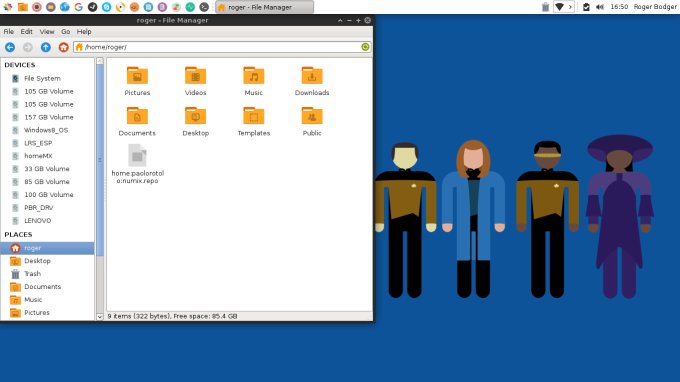Click the status bar text showing 9 items
Viewport: 680px width, 382px height.
coord(172,316)
